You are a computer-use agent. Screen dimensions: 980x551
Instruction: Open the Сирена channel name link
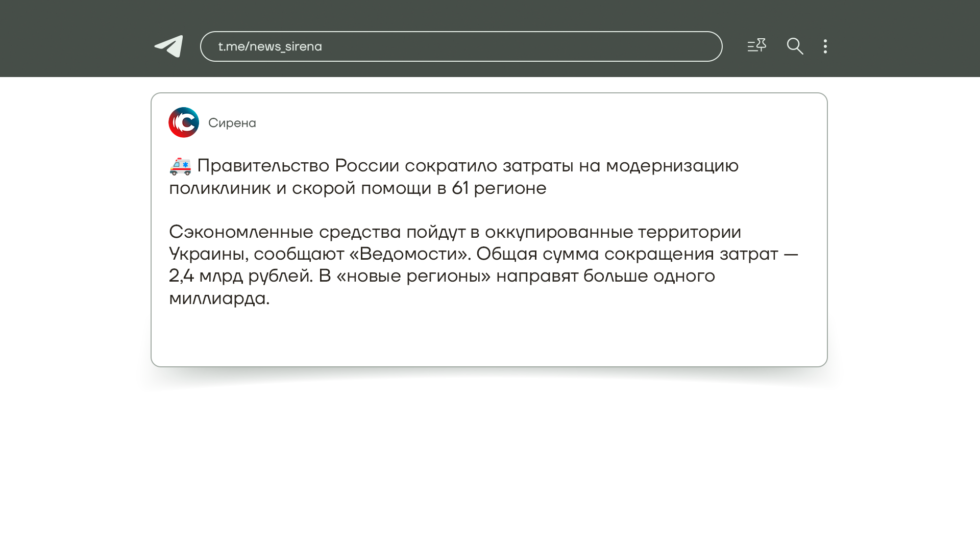pos(232,123)
